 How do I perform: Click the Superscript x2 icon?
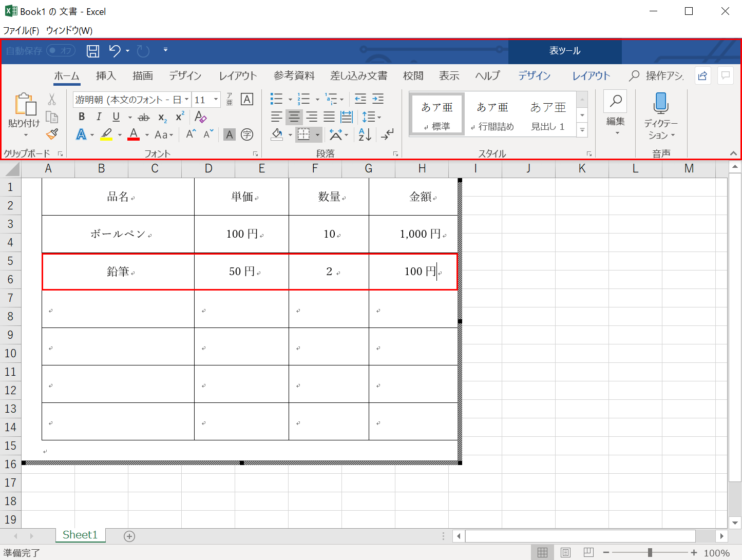(180, 117)
